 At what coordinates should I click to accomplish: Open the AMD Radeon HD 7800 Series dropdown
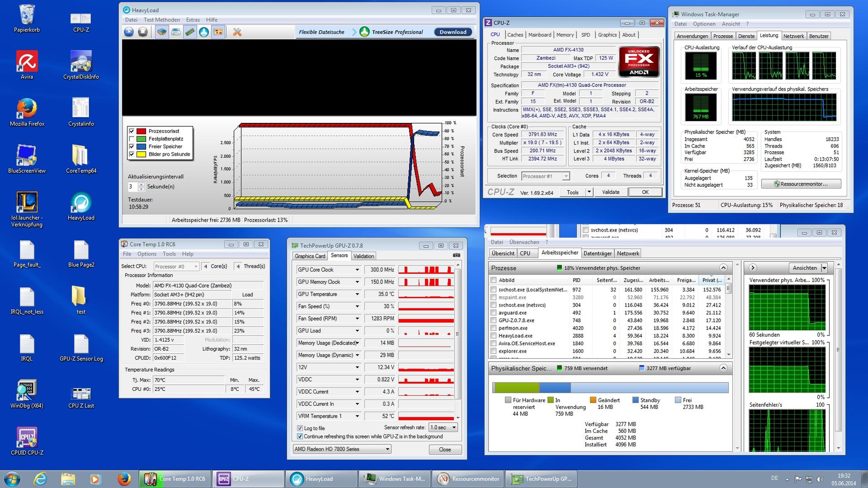(x=342, y=449)
